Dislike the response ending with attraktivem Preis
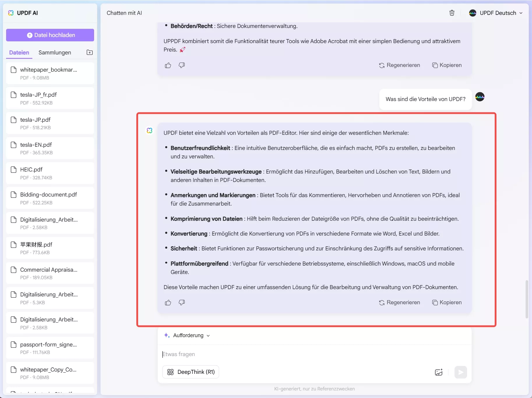This screenshot has width=532, height=398. (182, 65)
